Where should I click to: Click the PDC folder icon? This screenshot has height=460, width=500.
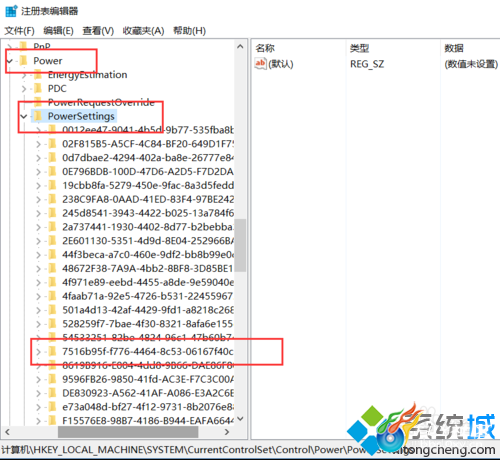click(38, 88)
